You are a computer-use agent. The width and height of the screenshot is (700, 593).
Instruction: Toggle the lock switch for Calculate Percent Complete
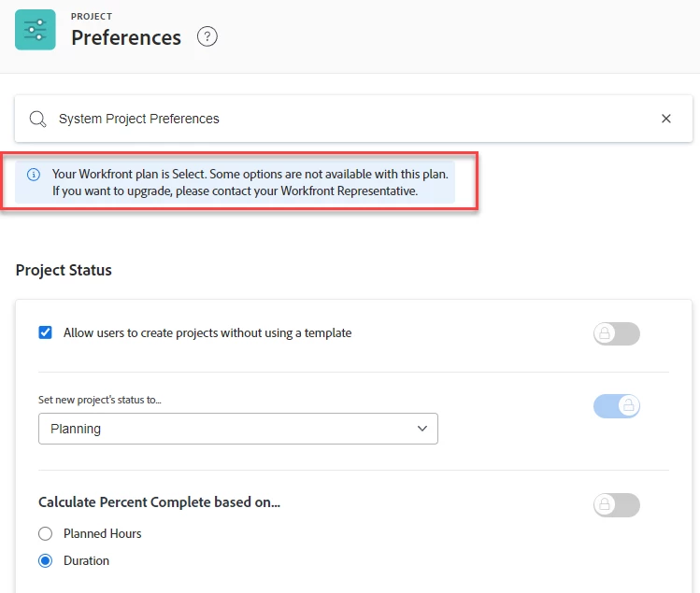tap(616, 504)
